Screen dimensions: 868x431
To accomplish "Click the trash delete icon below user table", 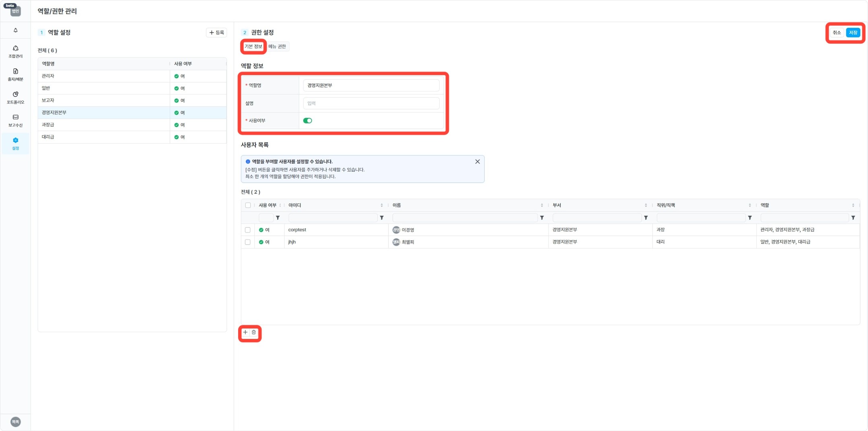I will click(254, 332).
